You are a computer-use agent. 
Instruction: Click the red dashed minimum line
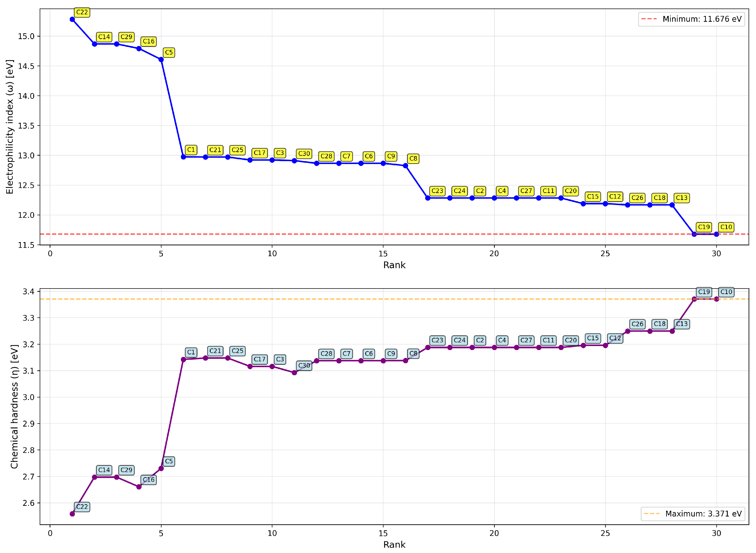[395, 234]
